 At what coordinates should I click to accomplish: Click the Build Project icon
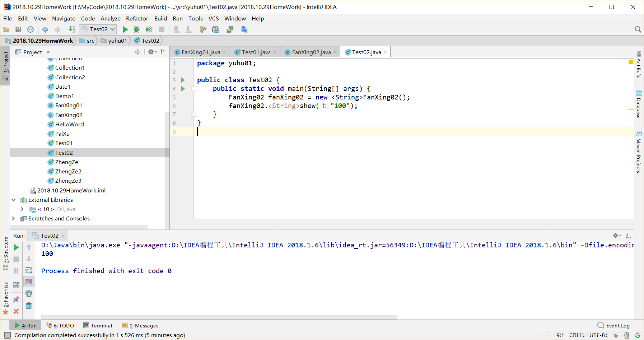pos(72,29)
